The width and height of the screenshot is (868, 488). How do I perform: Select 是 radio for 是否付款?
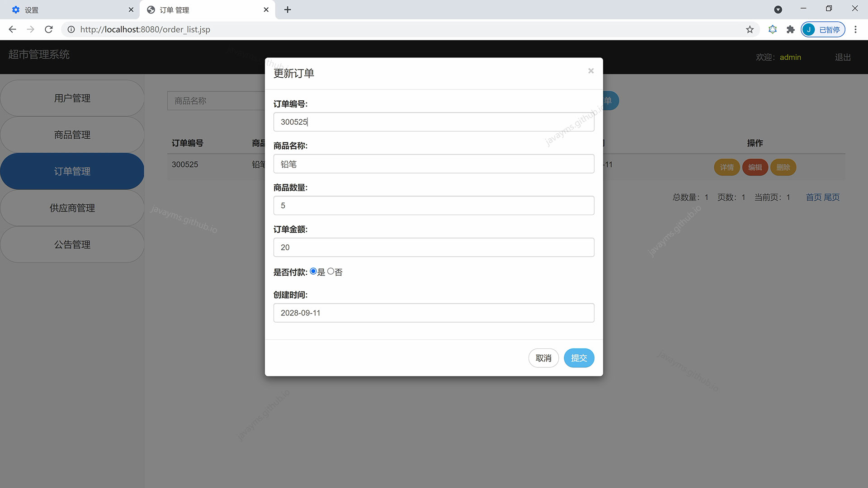click(313, 271)
